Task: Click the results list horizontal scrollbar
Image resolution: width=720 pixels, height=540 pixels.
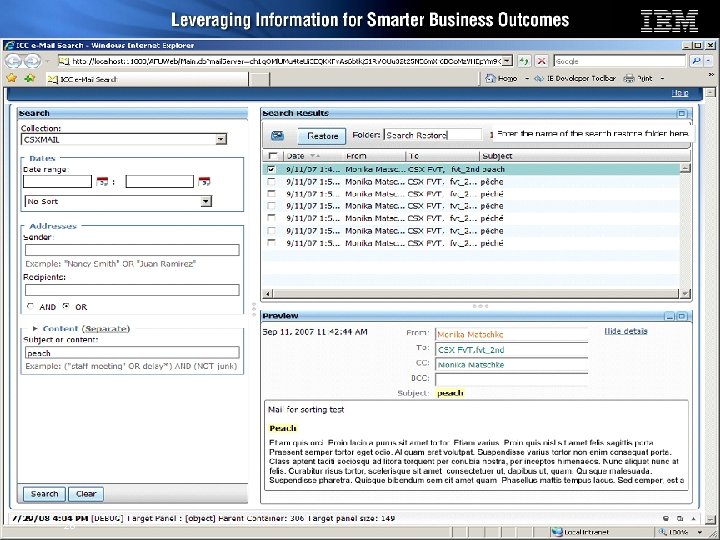Action: click(475, 293)
